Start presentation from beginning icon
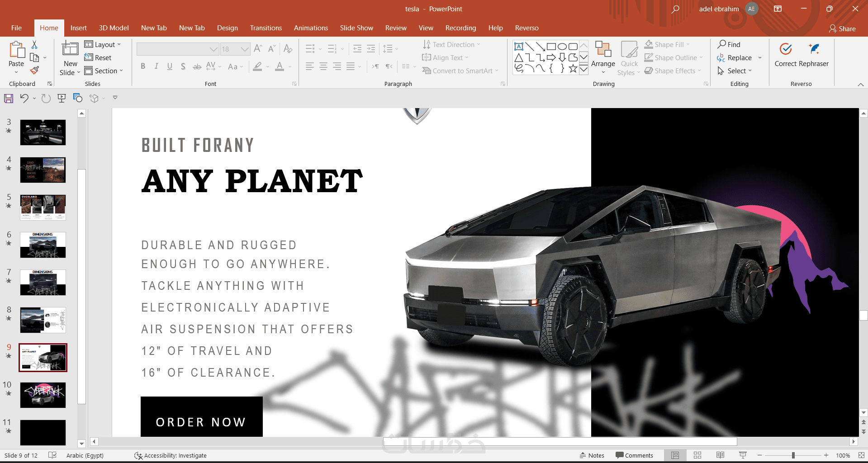 click(62, 98)
